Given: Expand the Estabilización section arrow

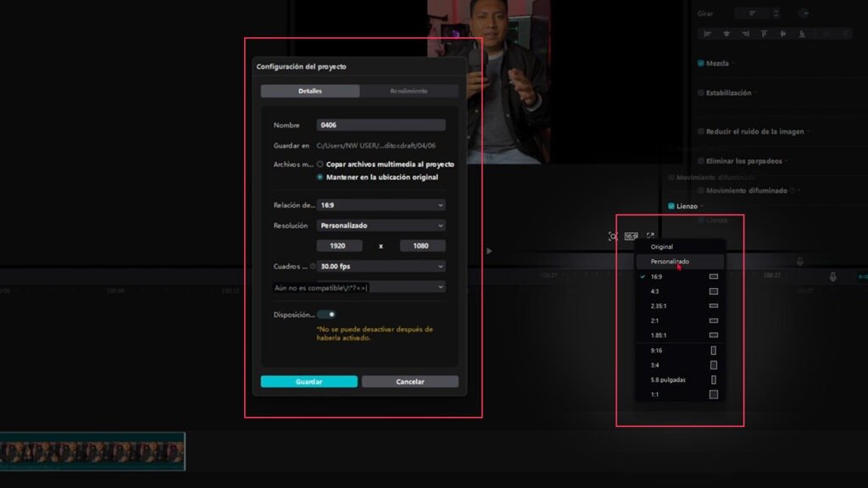Looking at the screenshot, I should click(756, 93).
